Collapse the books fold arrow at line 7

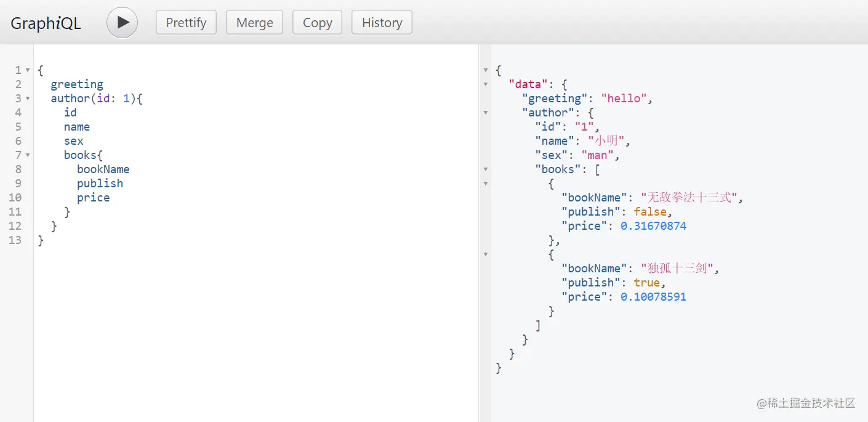(28, 155)
